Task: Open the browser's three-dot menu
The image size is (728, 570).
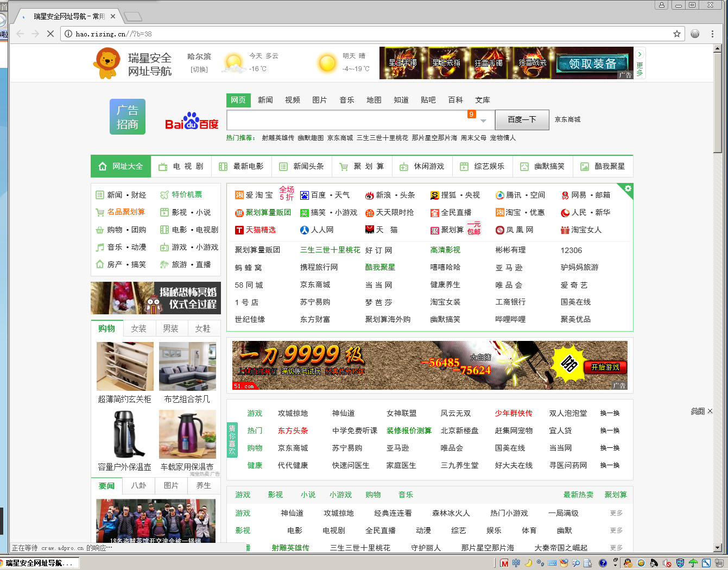Action: 712,34
